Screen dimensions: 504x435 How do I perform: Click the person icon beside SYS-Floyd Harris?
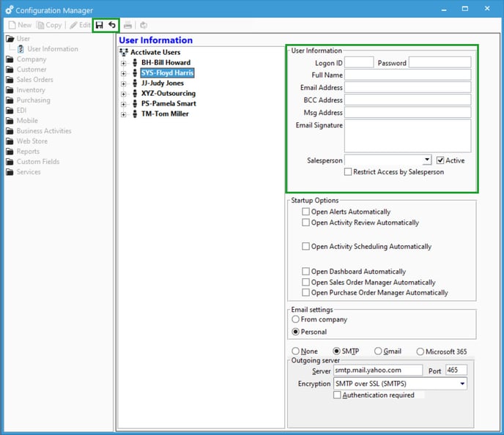pyautogui.click(x=135, y=73)
